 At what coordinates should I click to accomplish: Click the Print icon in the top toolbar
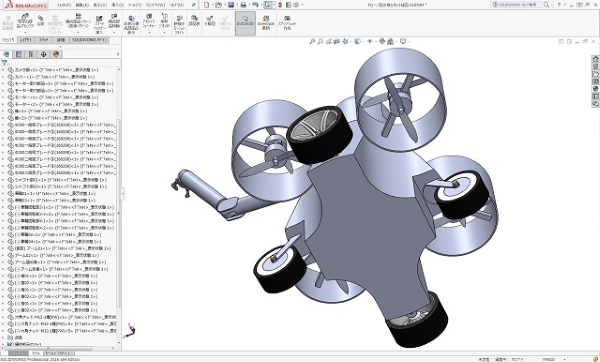[243, 5]
